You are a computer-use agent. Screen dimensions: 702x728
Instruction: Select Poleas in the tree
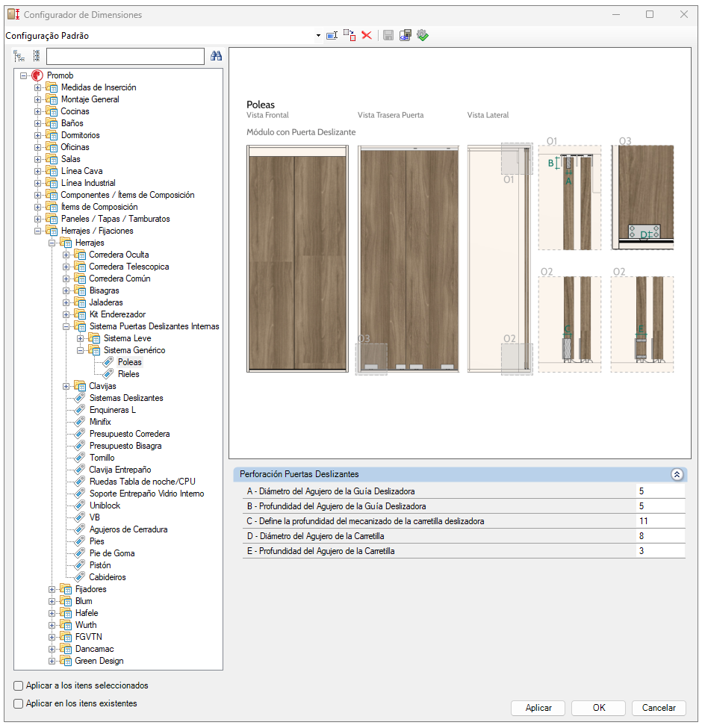(x=129, y=362)
